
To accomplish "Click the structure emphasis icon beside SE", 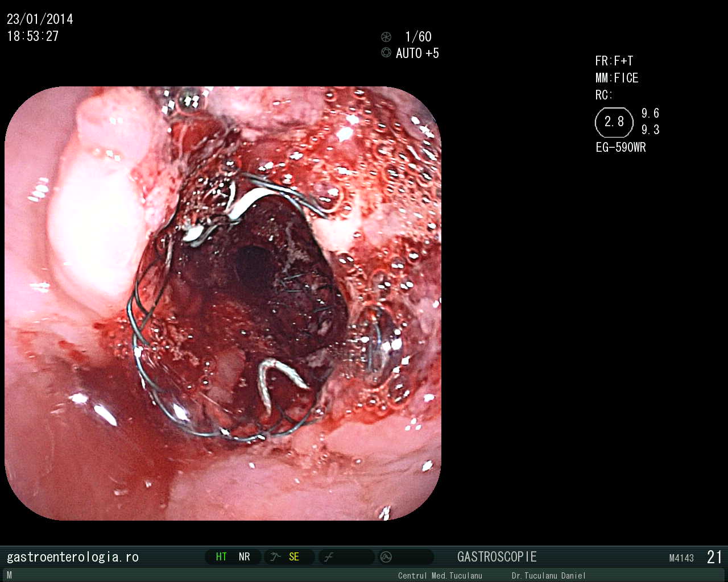I will 276,557.
